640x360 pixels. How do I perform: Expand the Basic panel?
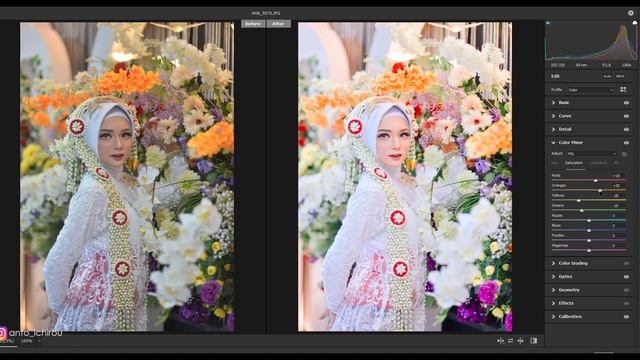tap(553, 103)
